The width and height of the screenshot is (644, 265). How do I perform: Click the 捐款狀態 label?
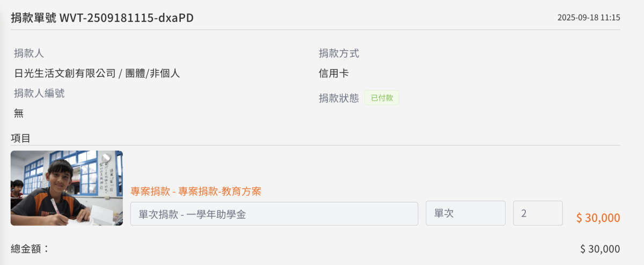(339, 98)
